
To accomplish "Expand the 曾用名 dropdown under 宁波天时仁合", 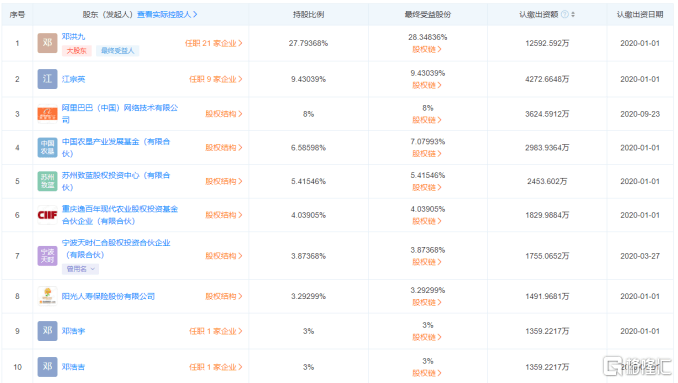I will 81,269.
